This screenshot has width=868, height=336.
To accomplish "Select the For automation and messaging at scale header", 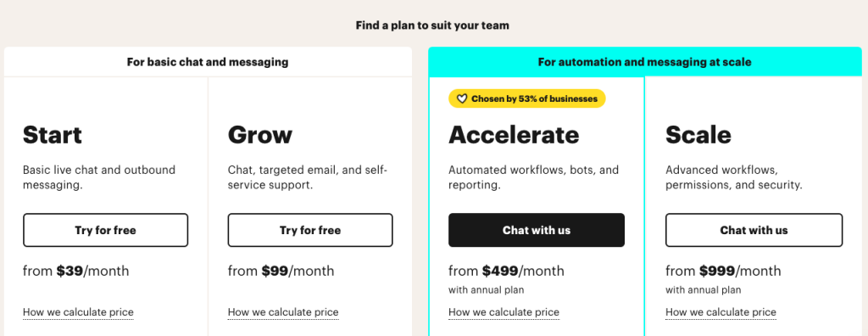I will 645,62.
